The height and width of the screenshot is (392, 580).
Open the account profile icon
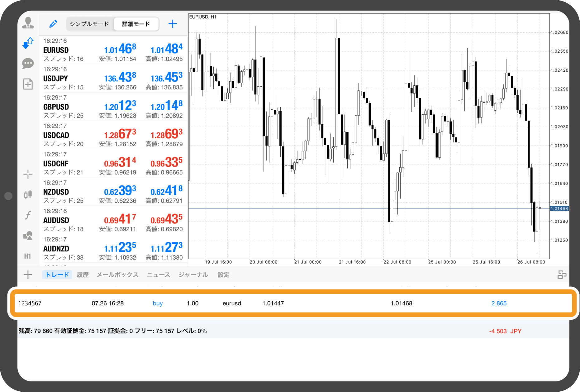point(28,23)
